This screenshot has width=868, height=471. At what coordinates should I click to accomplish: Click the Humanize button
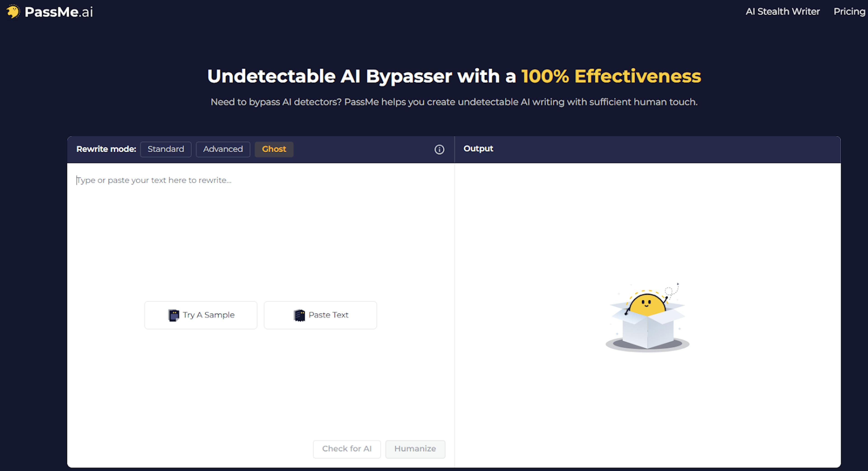pyautogui.click(x=415, y=448)
